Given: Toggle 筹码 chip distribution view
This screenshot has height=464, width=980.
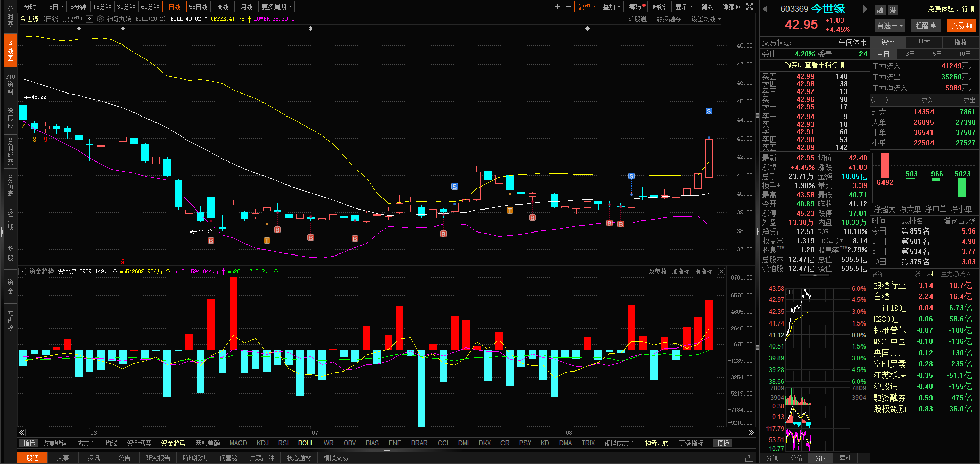Looking at the screenshot, I should pyautogui.click(x=637, y=7).
